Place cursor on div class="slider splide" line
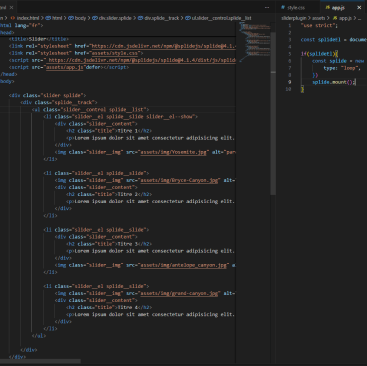 [47, 95]
